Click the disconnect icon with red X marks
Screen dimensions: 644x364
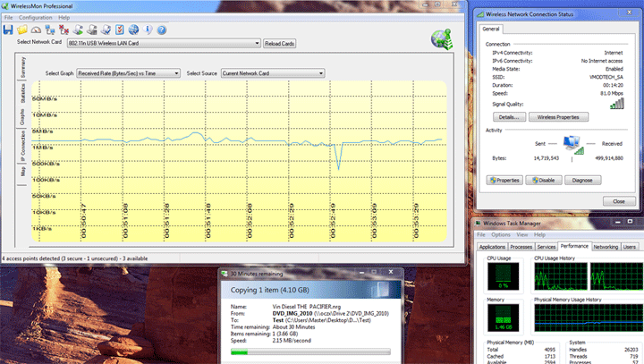(x=64, y=30)
